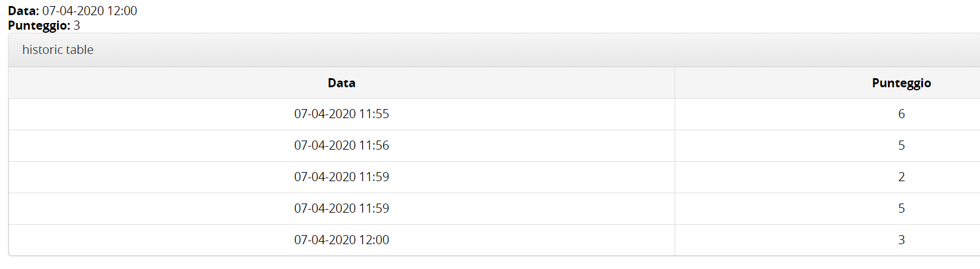Click the "Punteggio" column header
The width and height of the screenshot is (980, 269).
click(901, 83)
